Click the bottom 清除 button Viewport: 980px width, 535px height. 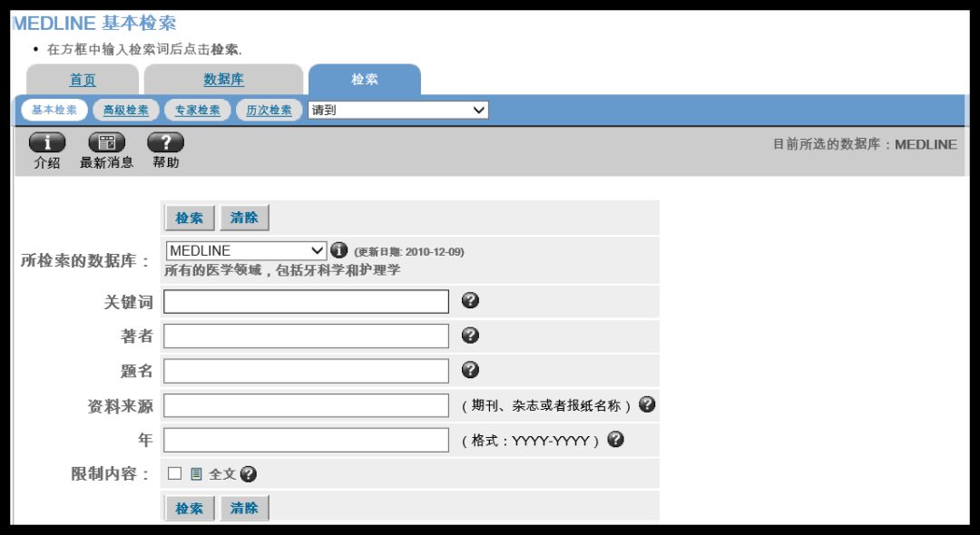click(242, 508)
